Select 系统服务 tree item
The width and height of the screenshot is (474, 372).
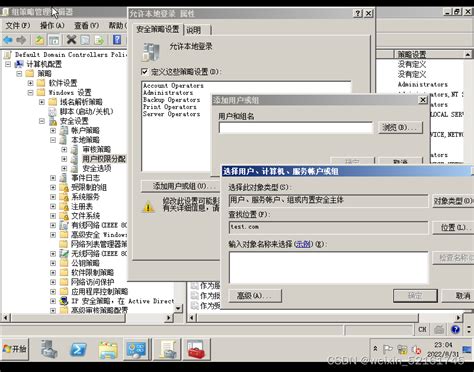tap(85, 197)
